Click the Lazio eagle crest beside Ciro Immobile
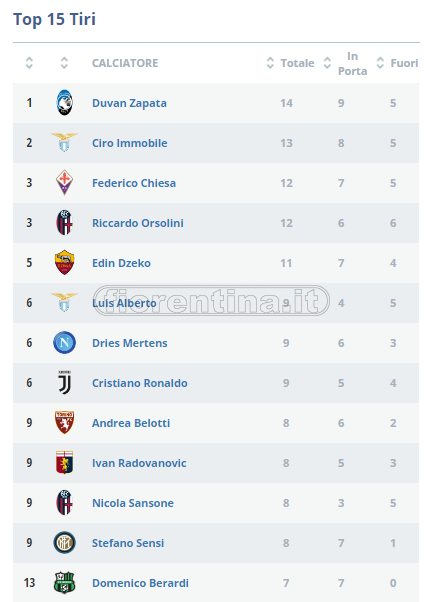 pyautogui.click(x=64, y=142)
